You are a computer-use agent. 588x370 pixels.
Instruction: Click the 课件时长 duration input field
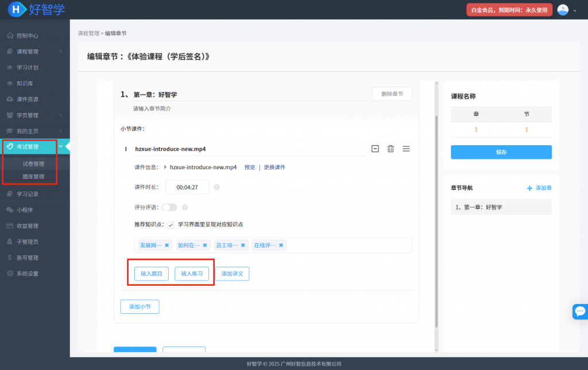pyautogui.click(x=187, y=187)
